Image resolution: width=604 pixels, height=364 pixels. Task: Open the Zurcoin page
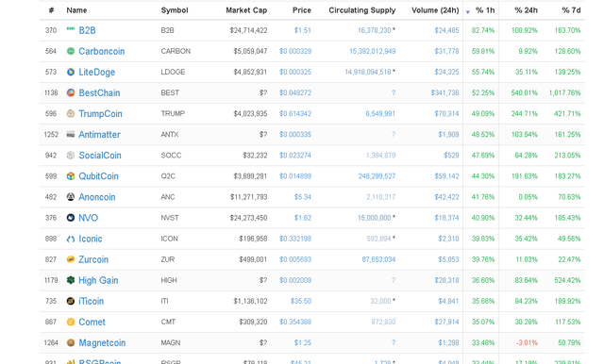pos(93,259)
